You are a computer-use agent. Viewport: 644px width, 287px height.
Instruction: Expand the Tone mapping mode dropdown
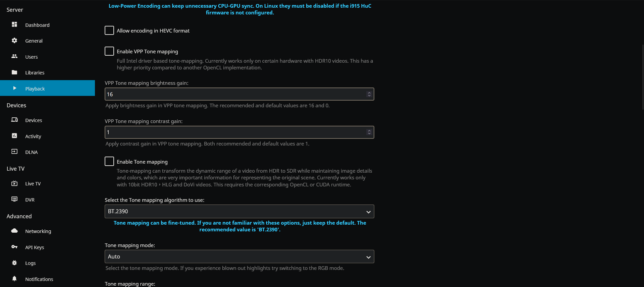pyautogui.click(x=239, y=256)
